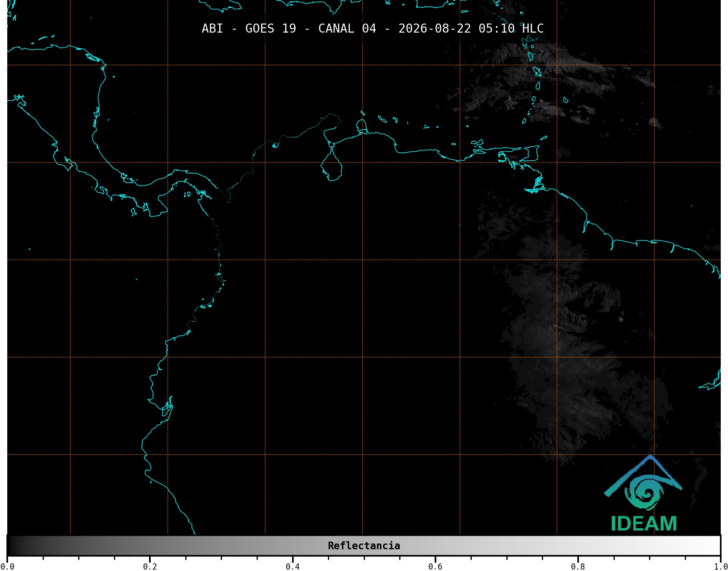728x571 pixels.
Task: Click the colorbar tick label '0.4'
Action: click(x=293, y=567)
